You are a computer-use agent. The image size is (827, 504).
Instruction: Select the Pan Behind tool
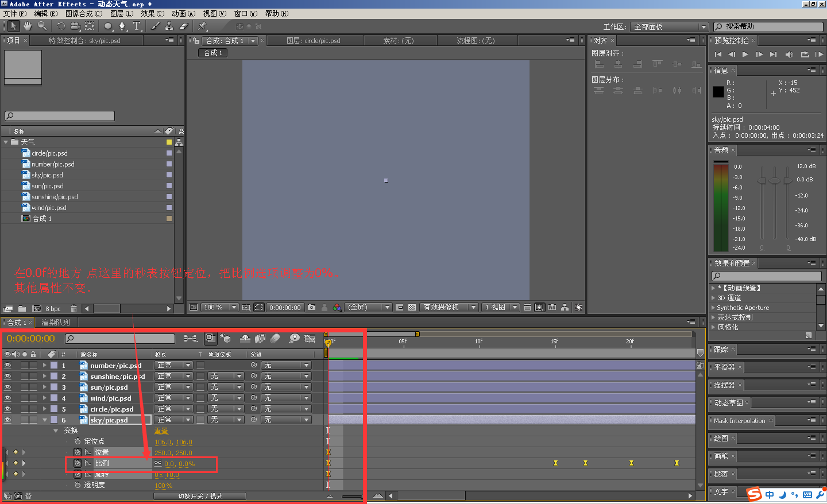[x=90, y=26]
